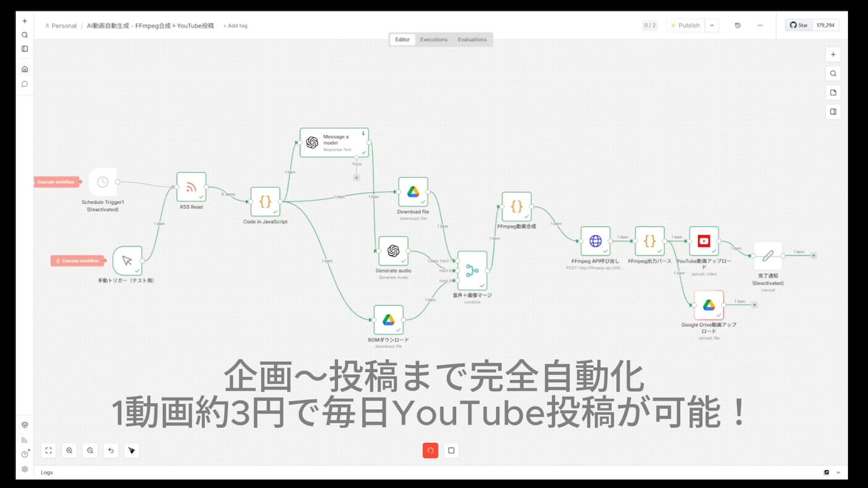The width and height of the screenshot is (868, 488).
Task: Select the FFmpeg API呼び出し HTTP node
Action: 596,241
